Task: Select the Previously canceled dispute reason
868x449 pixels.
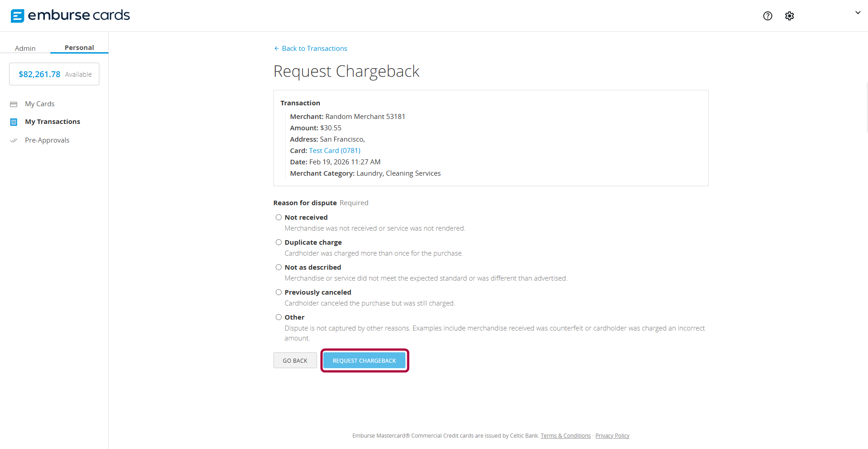Action: (278, 292)
